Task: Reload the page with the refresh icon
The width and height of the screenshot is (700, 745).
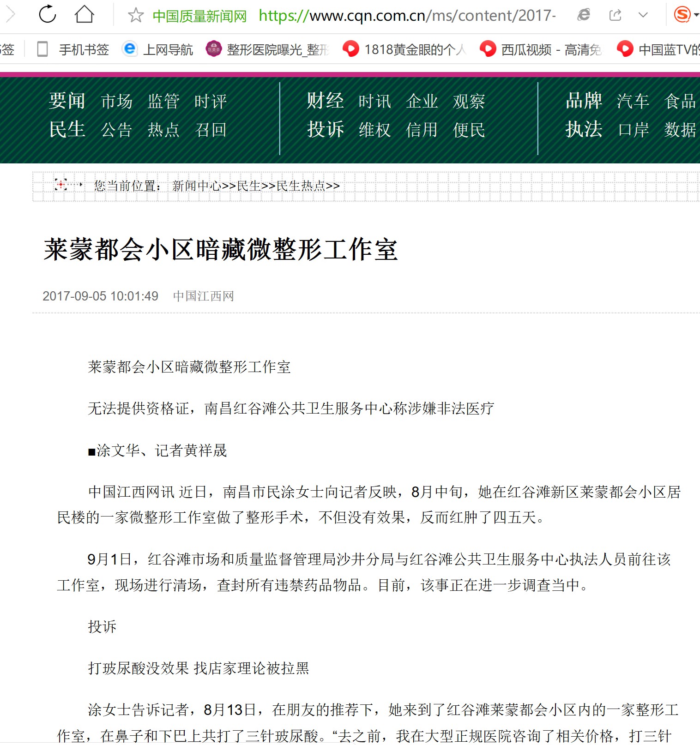Action: click(48, 14)
